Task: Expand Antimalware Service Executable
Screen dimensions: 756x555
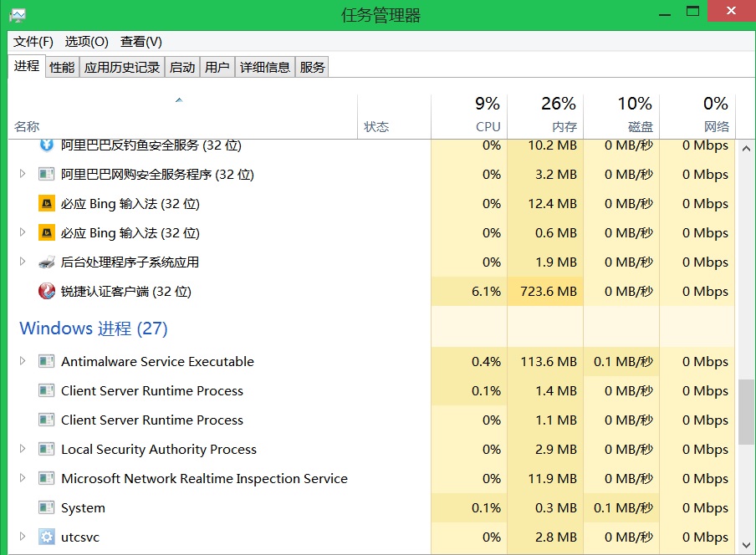Action: 23,361
